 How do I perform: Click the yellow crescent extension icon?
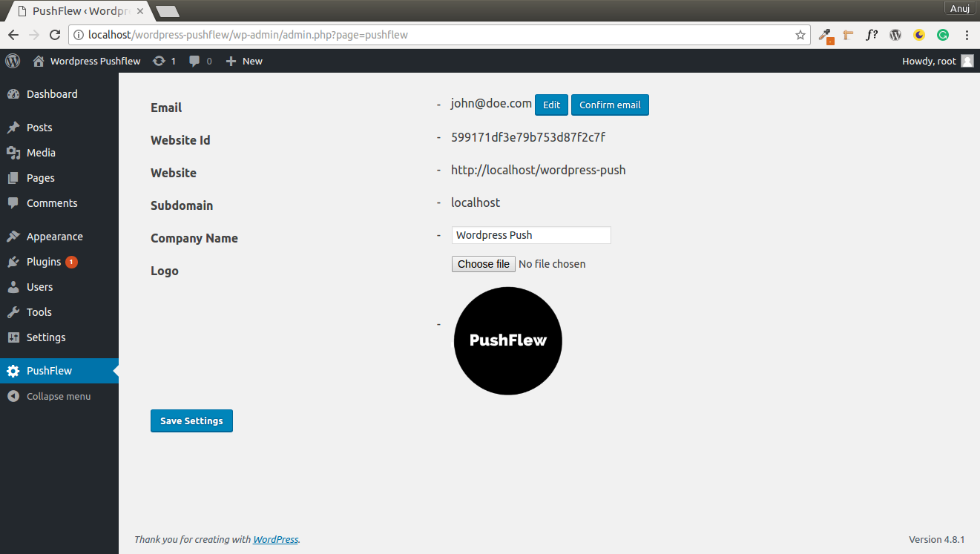click(x=919, y=35)
